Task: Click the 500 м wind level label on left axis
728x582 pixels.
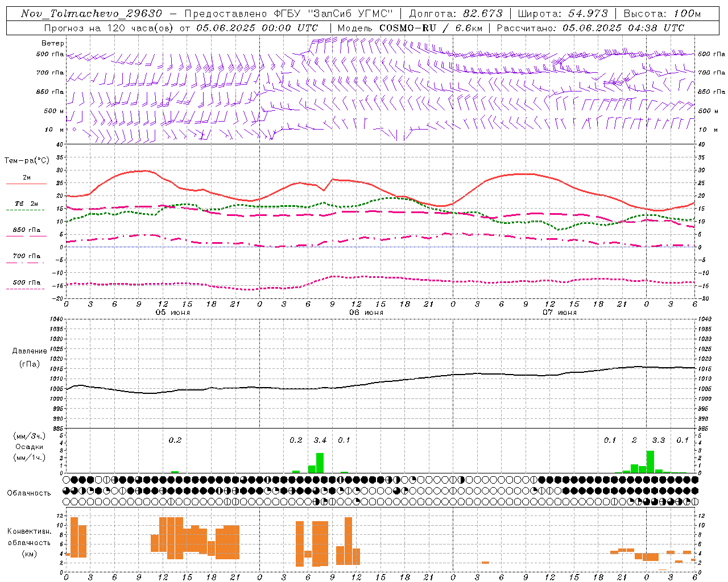Action: (x=54, y=111)
